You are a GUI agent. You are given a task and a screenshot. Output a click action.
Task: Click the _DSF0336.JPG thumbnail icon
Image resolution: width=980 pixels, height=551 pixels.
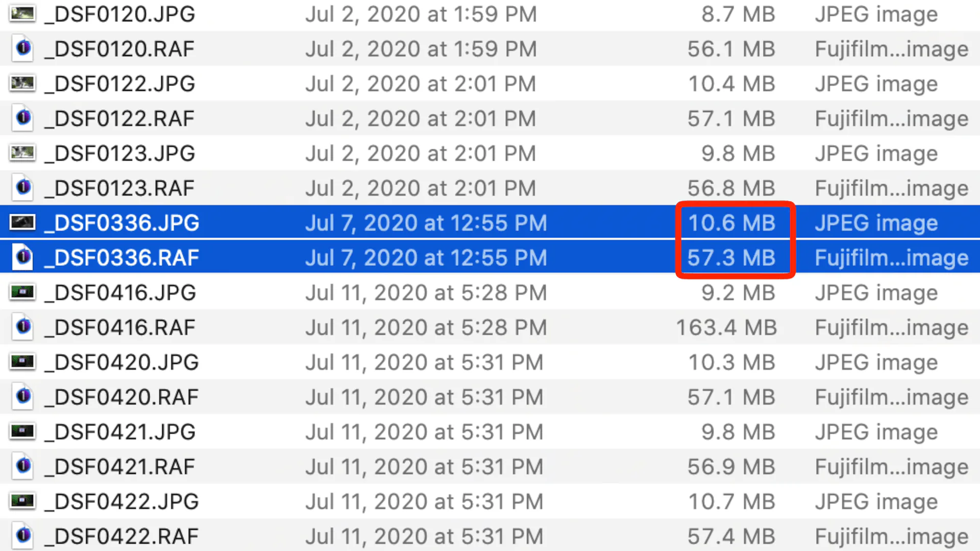[23, 222]
